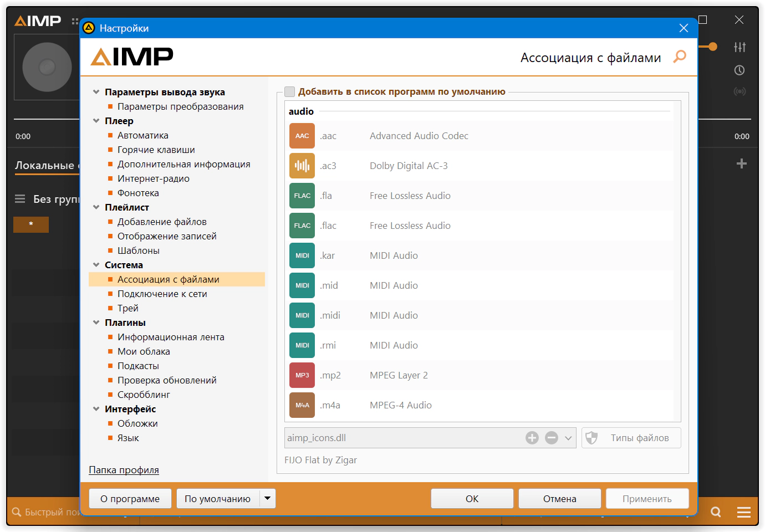Open Интернет-радио settings page
The height and width of the screenshot is (532, 765).
[154, 178]
